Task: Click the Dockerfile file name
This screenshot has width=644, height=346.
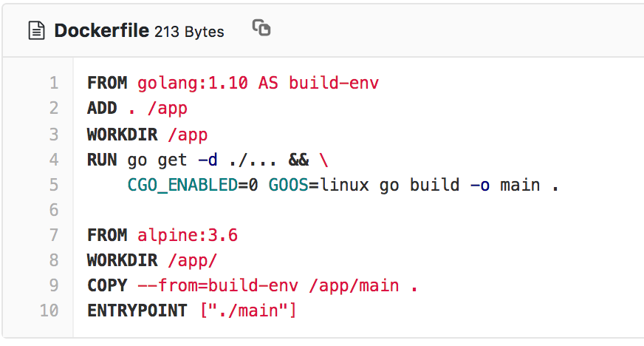Action: pos(101,30)
